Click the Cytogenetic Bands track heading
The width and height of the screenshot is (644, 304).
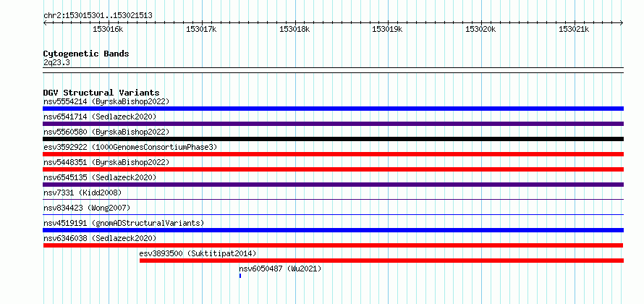tap(86, 54)
